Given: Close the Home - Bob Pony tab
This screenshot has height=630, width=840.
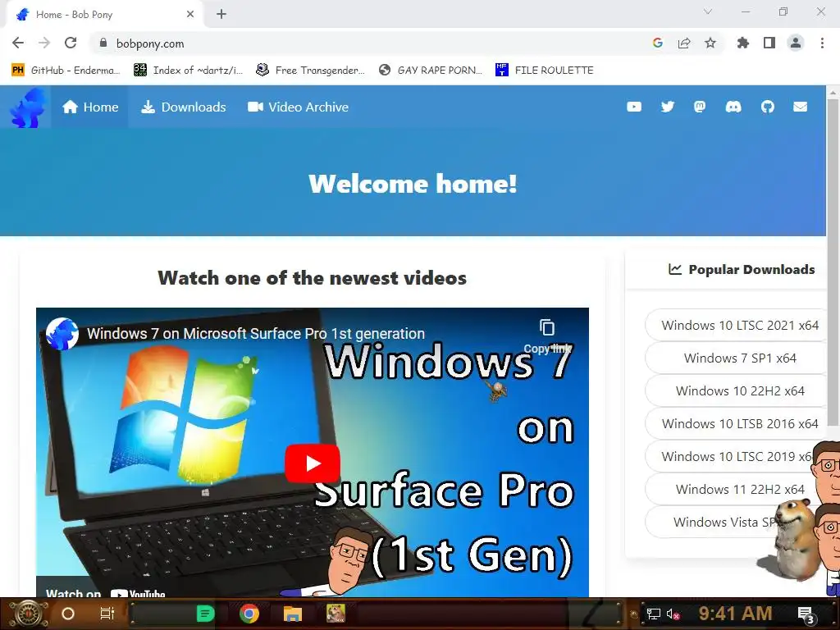Looking at the screenshot, I should click(190, 15).
